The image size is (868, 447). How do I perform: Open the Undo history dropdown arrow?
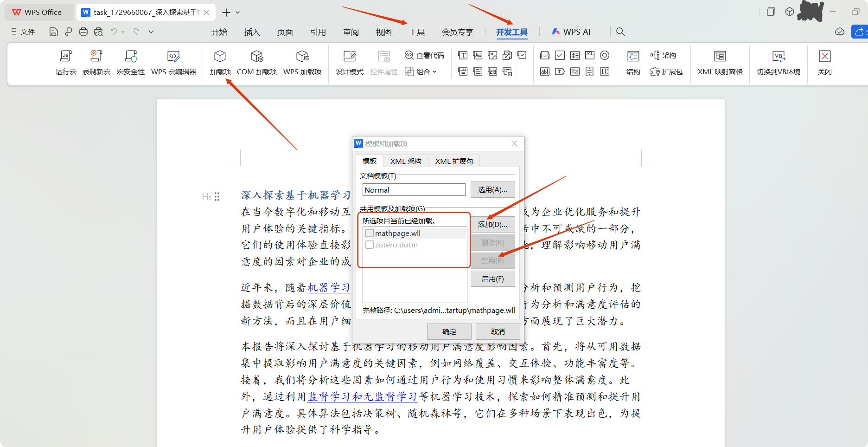click(123, 32)
